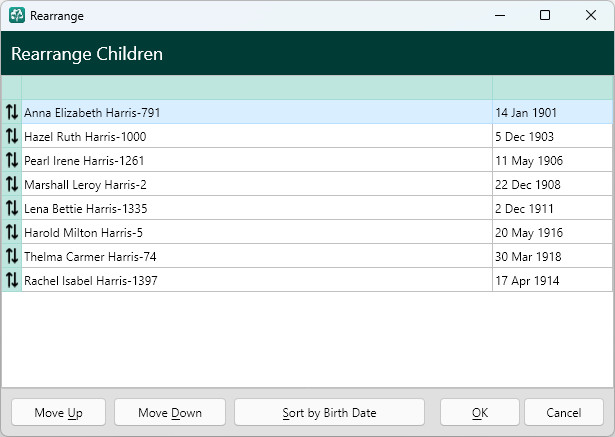Screen dimensions: 615x437
Task: Minimize the Rearrange window
Action: [x=500, y=15]
